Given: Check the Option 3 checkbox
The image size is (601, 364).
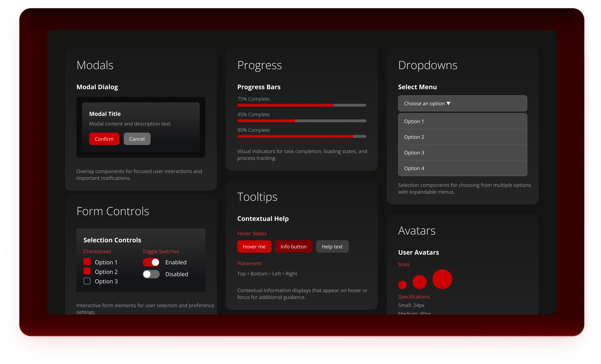Looking at the screenshot, I should click(x=87, y=281).
